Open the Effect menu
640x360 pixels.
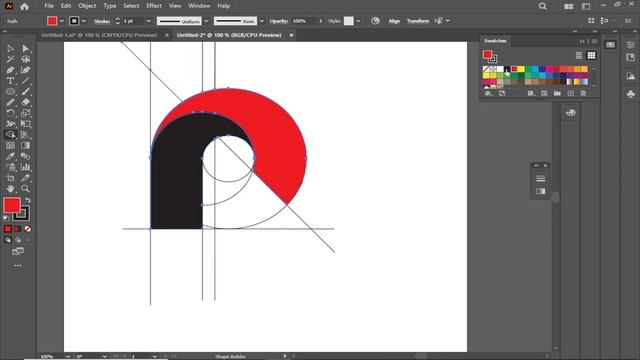[x=154, y=6]
